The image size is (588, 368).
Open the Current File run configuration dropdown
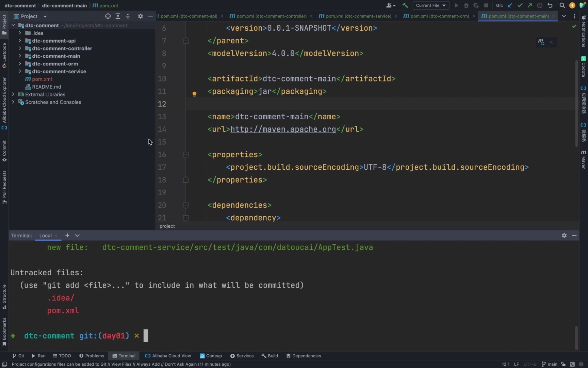(430, 5)
